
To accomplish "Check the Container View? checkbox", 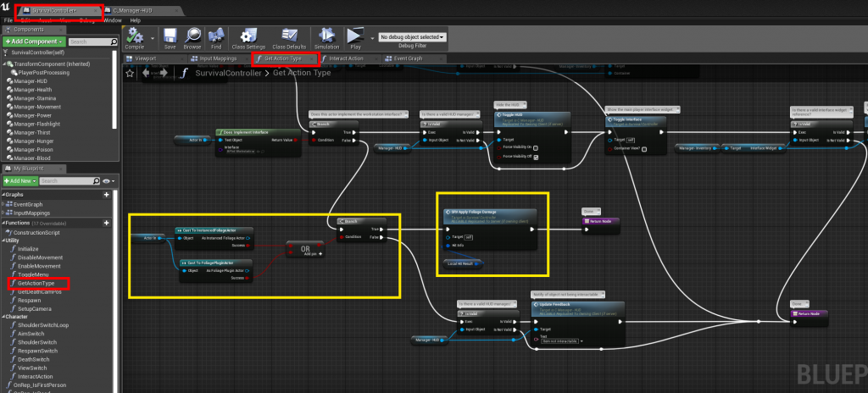I will point(644,149).
